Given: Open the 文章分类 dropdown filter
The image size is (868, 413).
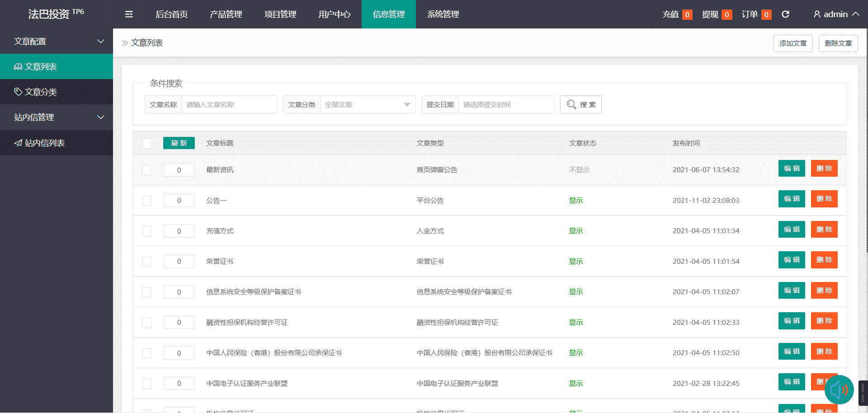Looking at the screenshot, I should click(x=367, y=104).
